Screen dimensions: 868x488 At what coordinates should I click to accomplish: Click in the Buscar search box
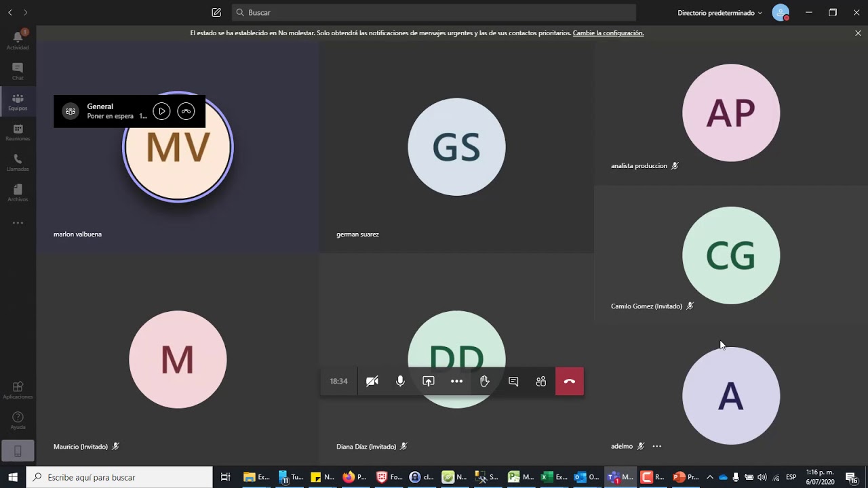[x=434, y=12]
